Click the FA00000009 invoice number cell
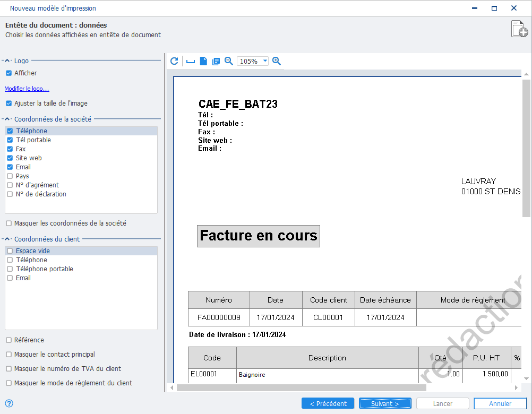 tap(219, 318)
